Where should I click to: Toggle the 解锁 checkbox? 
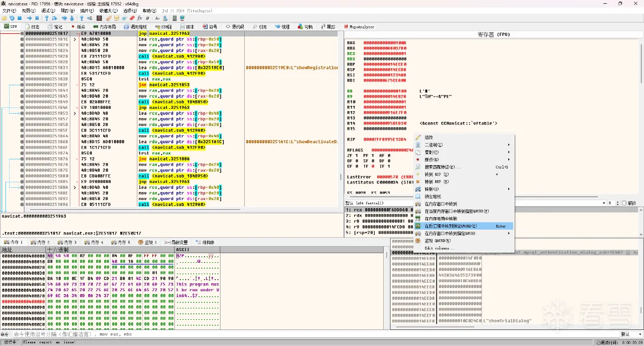[x=625, y=203]
